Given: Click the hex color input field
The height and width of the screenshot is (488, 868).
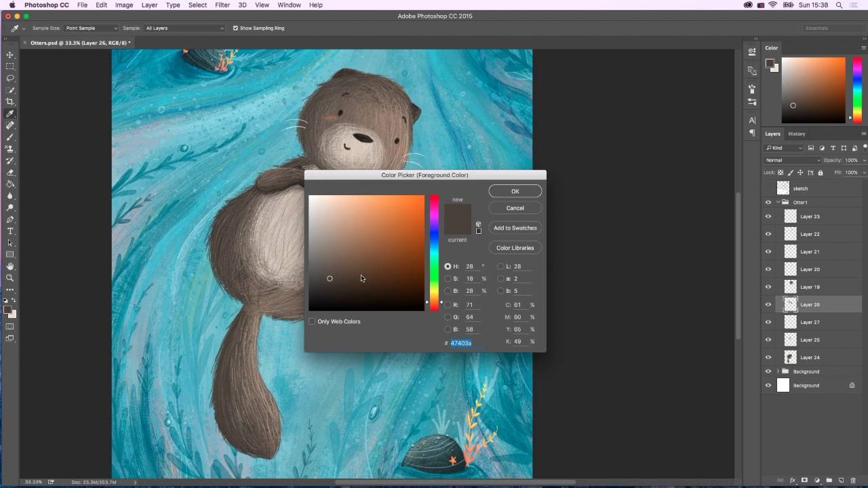Looking at the screenshot, I should point(468,343).
